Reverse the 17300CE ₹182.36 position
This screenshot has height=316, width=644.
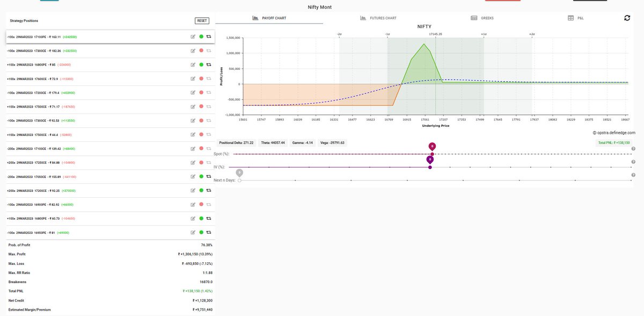point(209,51)
